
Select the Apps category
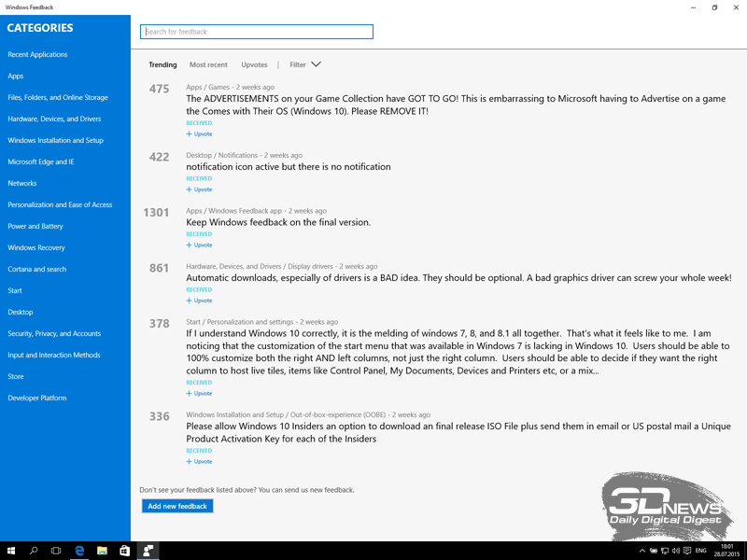(15, 76)
